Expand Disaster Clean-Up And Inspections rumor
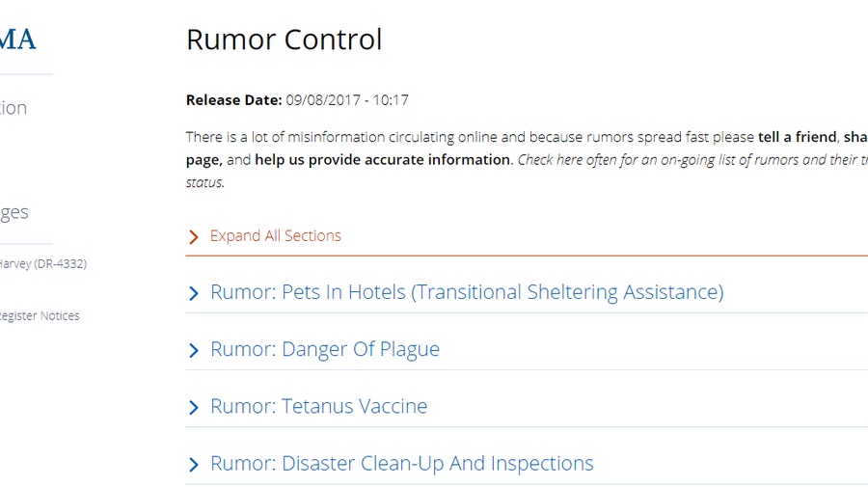The width and height of the screenshot is (868, 487). coord(401,463)
